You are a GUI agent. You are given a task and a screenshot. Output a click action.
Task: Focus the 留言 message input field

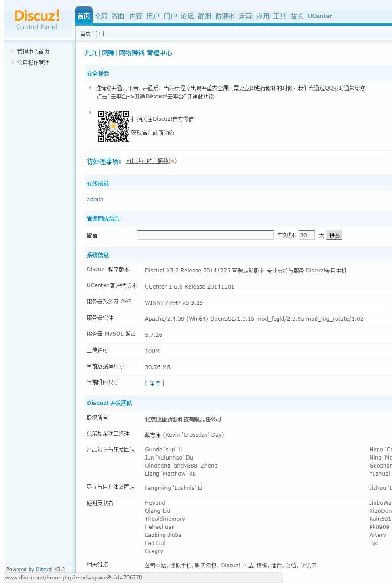[x=205, y=235]
